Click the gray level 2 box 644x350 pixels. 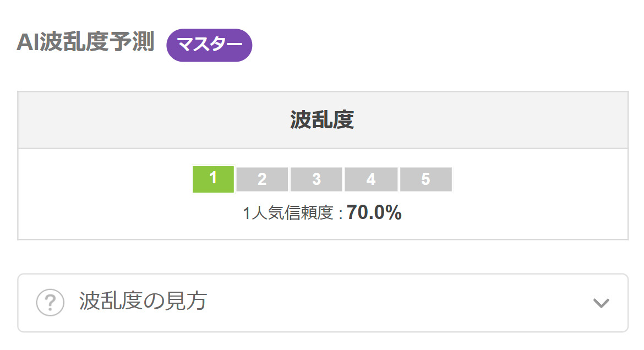click(262, 179)
